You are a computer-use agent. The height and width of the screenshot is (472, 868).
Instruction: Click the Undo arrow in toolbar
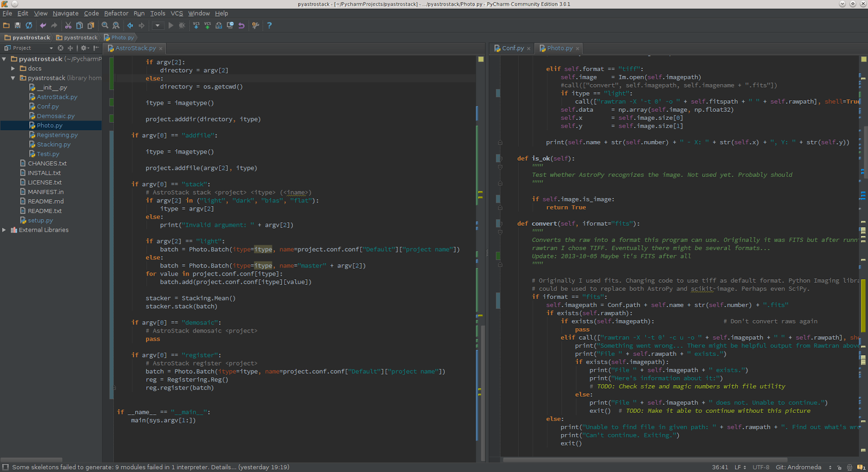(43, 25)
